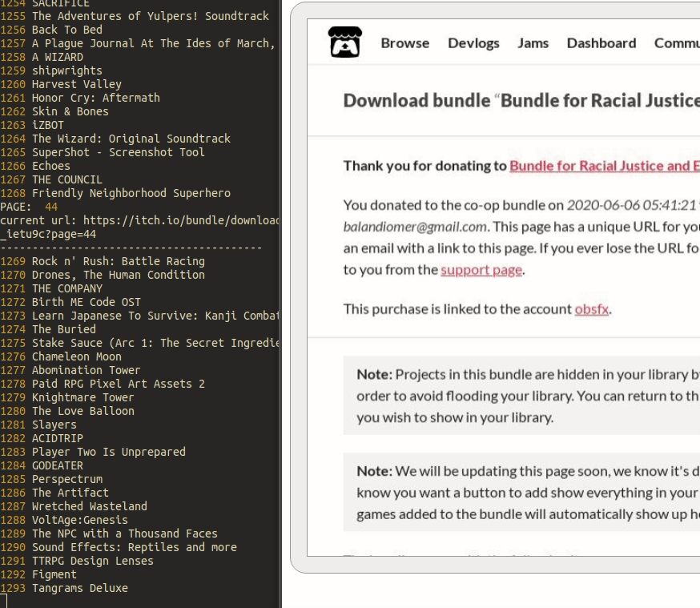Select line 1269 Rock n' Rush: Battle Racing

pos(103,261)
